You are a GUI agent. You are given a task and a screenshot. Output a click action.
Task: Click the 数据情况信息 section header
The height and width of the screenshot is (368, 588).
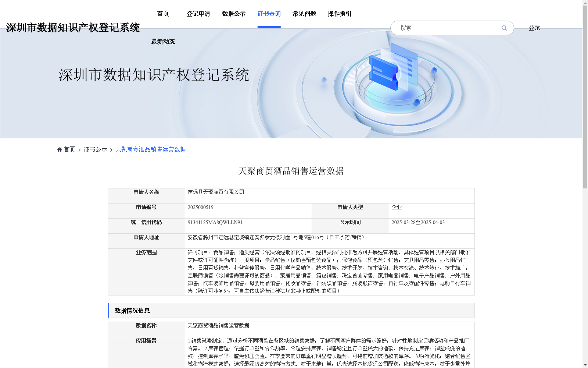click(132, 310)
